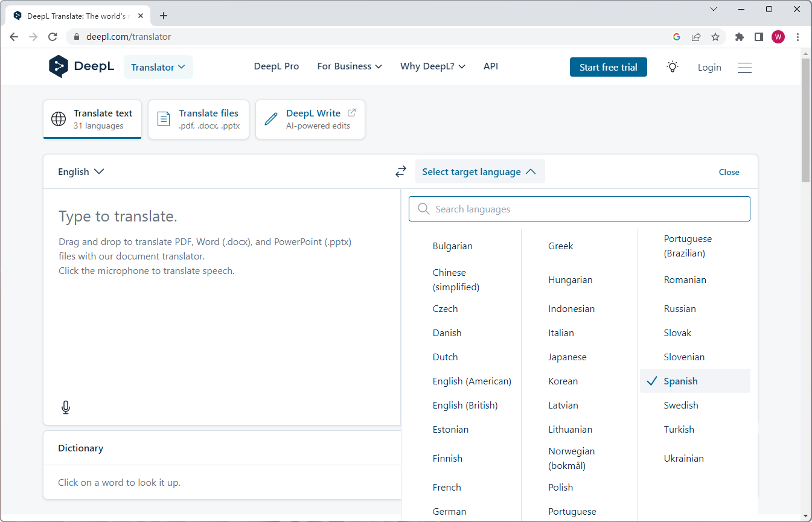Select French as target language
The width and height of the screenshot is (812, 522).
[x=447, y=488]
